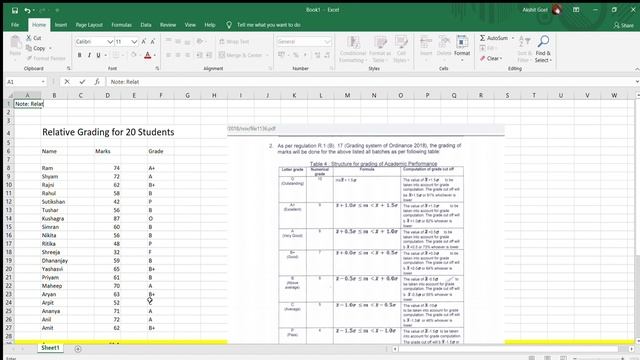Toggle Center alignment

coord(178,55)
